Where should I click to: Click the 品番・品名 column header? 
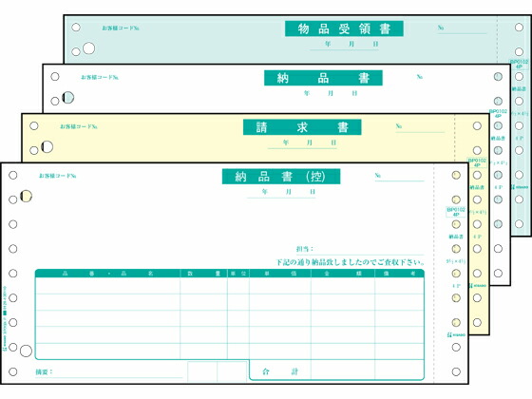click(x=107, y=274)
